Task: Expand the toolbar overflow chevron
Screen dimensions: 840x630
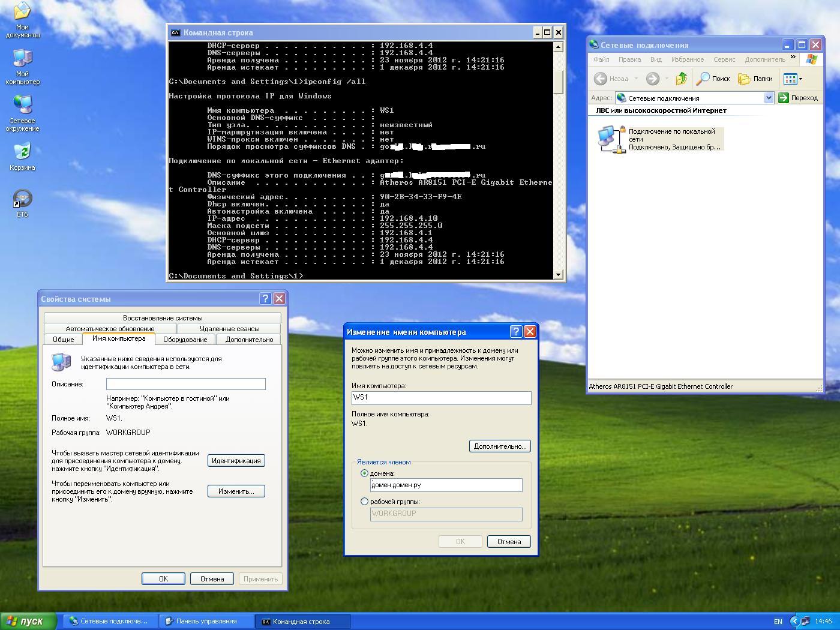Action: [x=793, y=58]
